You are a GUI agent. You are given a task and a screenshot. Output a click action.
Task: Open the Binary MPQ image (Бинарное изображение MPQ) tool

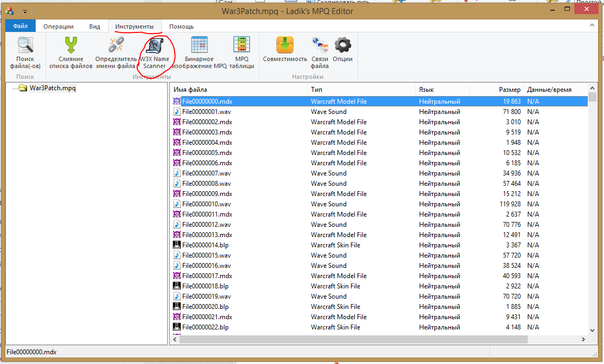click(199, 52)
